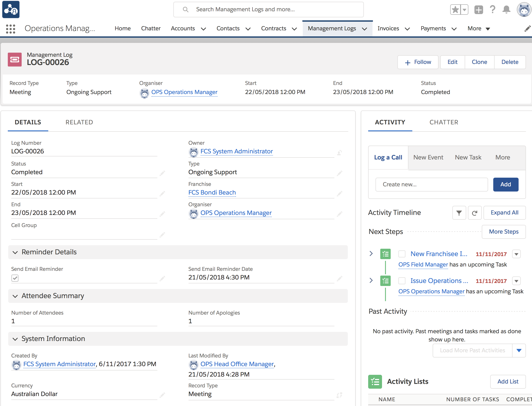Viewport: 532px width, 406px height.
Task: Open Management Logs tab dropdown chevron
Action: coord(364,29)
